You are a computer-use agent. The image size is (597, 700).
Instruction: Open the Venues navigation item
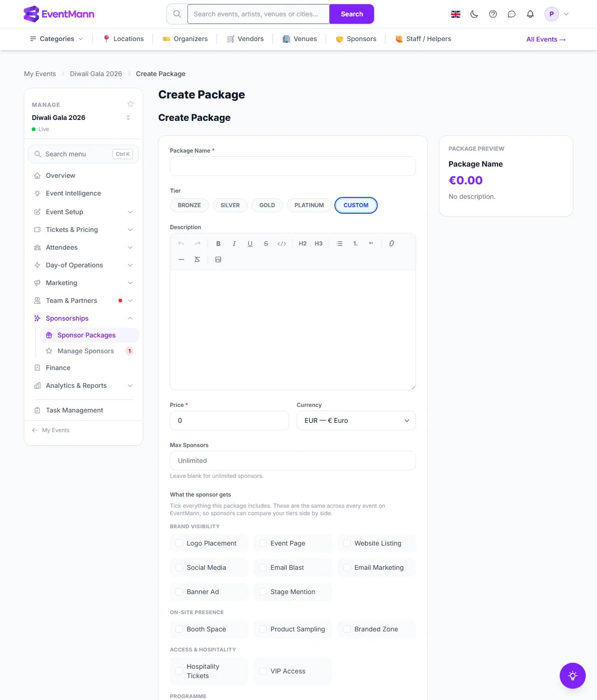pos(299,39)
